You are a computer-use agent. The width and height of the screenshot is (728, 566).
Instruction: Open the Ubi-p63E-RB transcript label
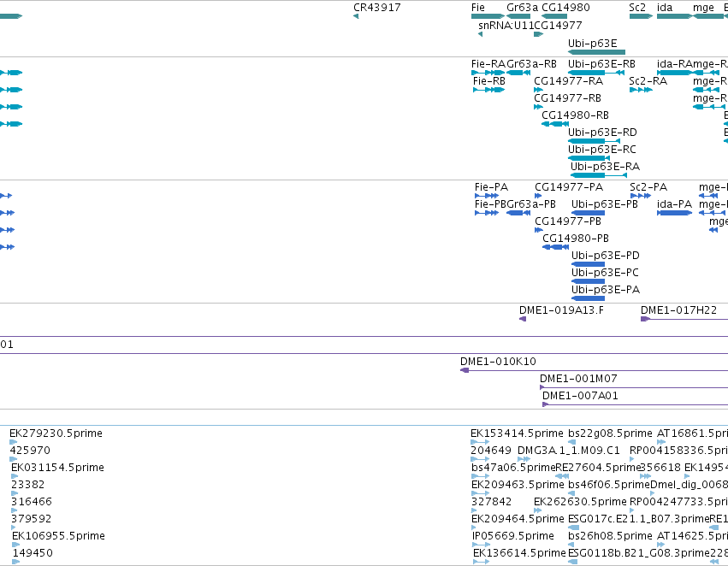pos(601,64)
